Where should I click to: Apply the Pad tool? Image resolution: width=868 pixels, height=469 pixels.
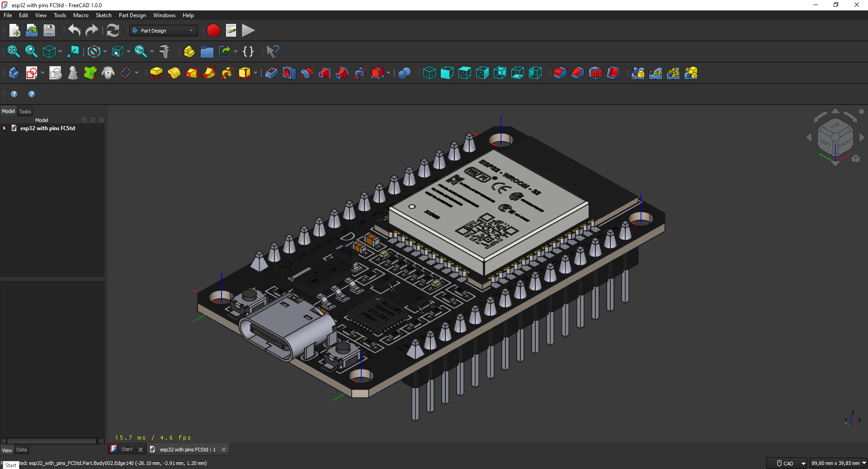click(x=156, y=73)
